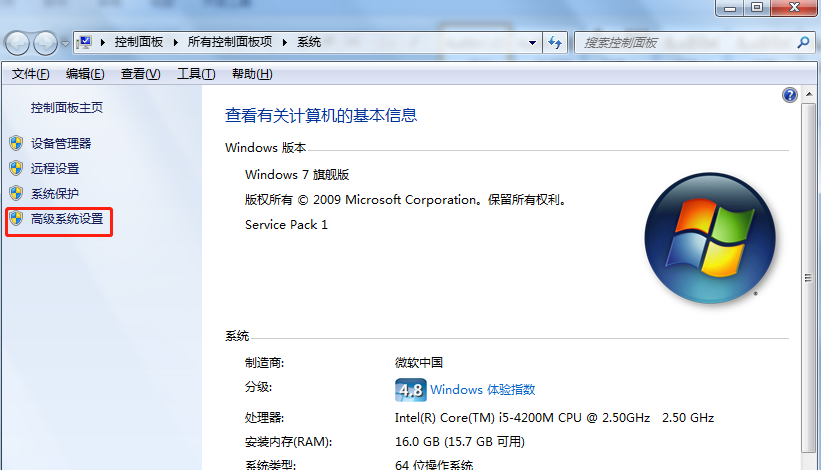Click shield icon next to 远程设置
Screen dimensions: 821x470
16,168
